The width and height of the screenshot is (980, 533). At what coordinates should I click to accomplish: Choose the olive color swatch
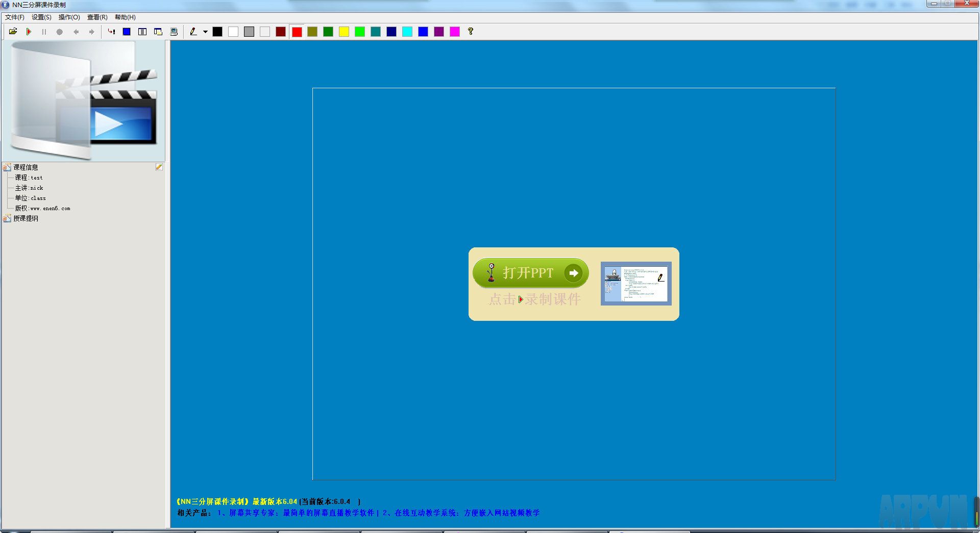(x=312, y=32)
